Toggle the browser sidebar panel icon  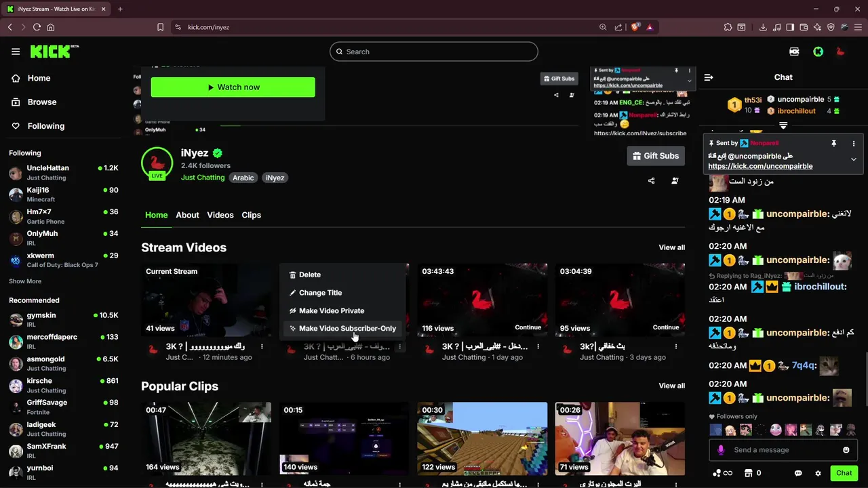point(790,27)
